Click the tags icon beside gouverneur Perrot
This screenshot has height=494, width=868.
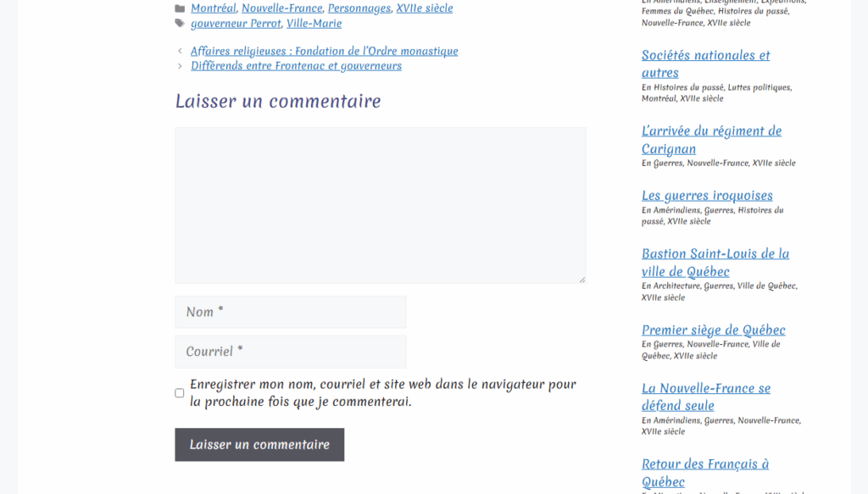[x=180, y=24]
